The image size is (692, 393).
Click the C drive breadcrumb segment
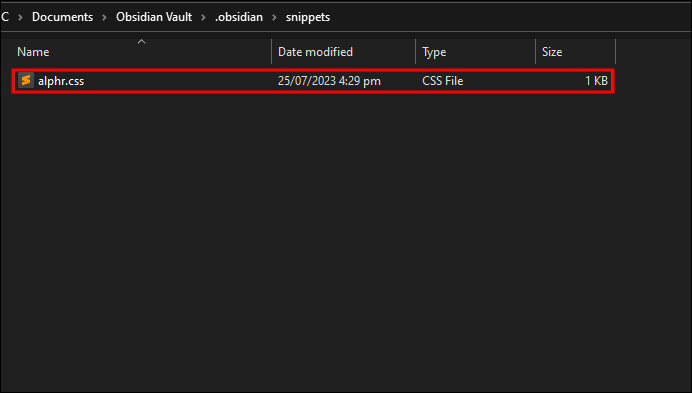click(5, 17)
